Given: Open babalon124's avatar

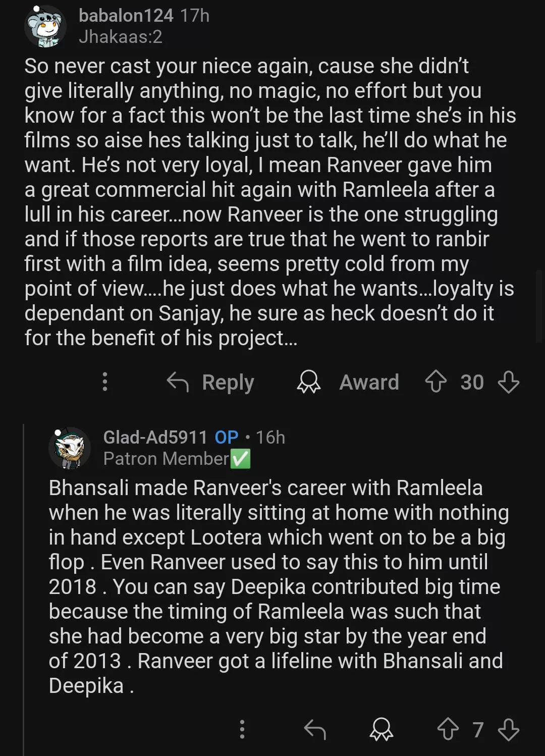Looking at the screenshot, I should point(45,26).
